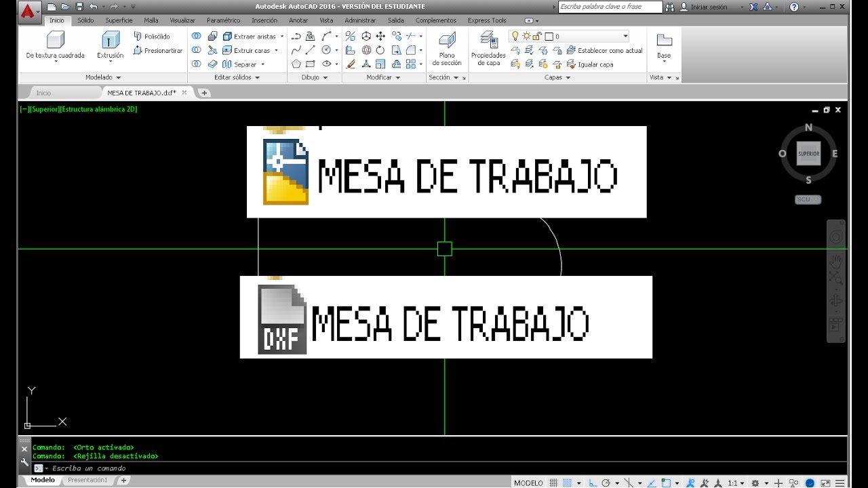Toggle object snap in status bar
Viewport: 868px width, 488px height.
click(x=665, y=483)
